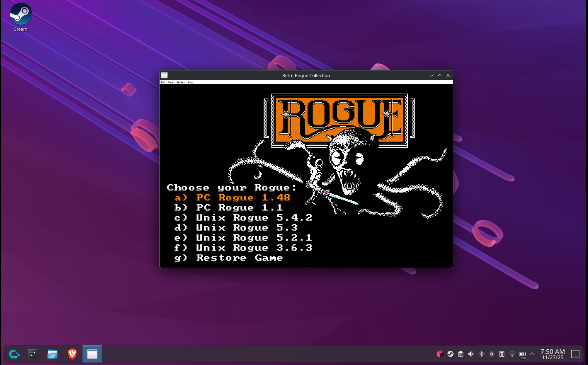Open the screen brightness tray icon
The height and width of the screenshot is (365, 588).
point(492,354)
